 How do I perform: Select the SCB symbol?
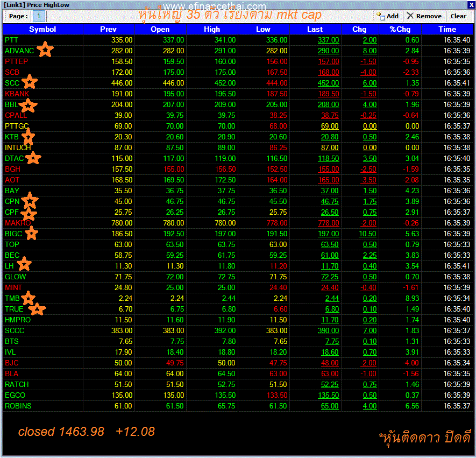point(12,72)
